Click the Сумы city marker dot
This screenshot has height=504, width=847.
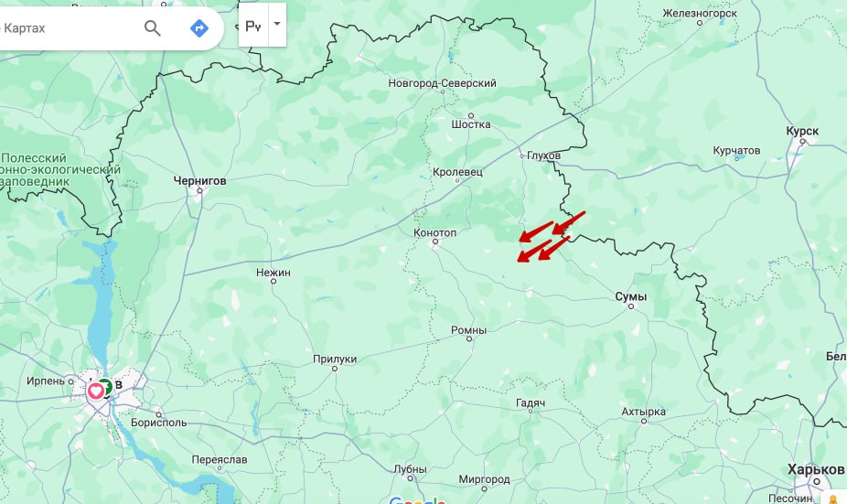click(x=630, y=306)
